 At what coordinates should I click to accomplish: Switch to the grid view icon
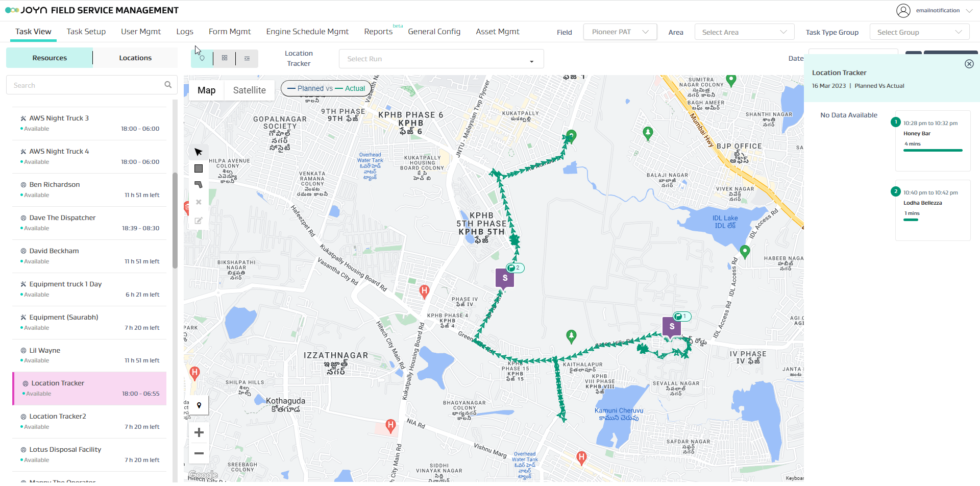coord(225,58)
